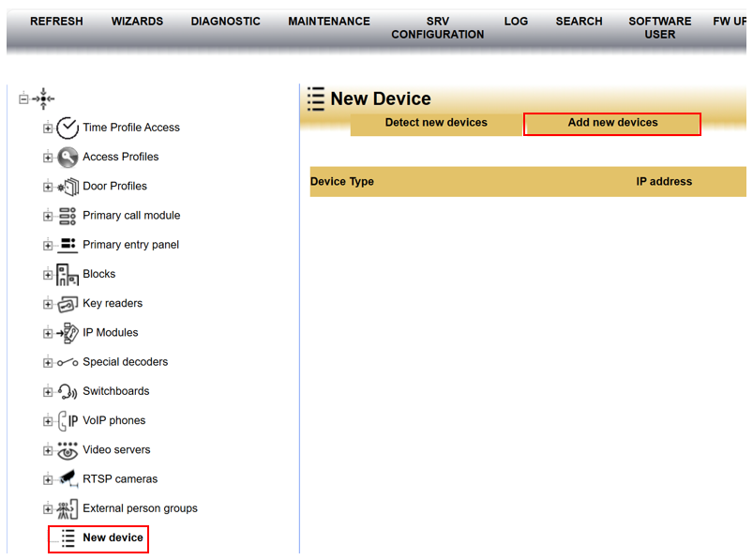Switch to Add new devices tab
Viewport: 753px width, 560px height.
pyautogui.click(x=612, y=124)
